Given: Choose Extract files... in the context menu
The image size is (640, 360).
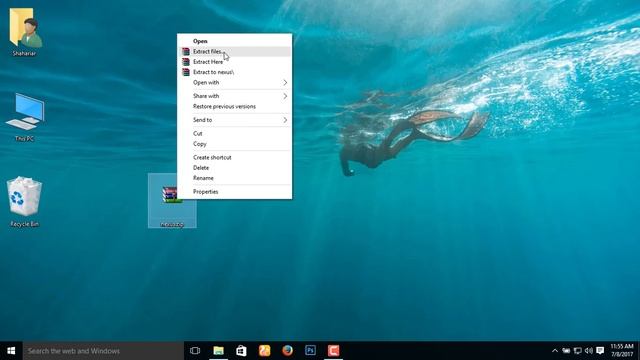Looking at the screenshot, I should pyautogui.click(x=235, y=51).
